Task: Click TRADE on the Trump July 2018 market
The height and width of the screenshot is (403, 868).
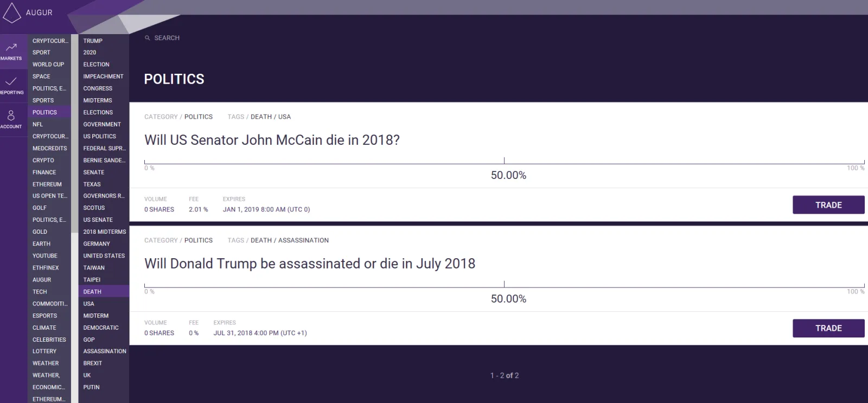Action: coord(828,328)
